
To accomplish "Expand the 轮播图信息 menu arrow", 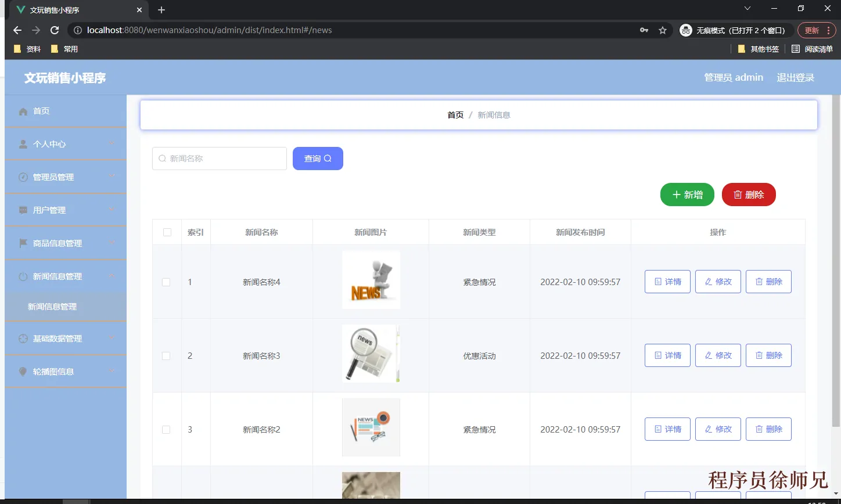I will pos(112,371).
